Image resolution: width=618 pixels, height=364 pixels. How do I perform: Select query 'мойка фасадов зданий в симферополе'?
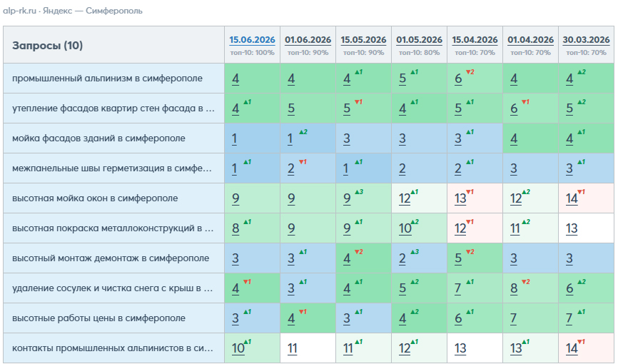(x=98, y=138)
